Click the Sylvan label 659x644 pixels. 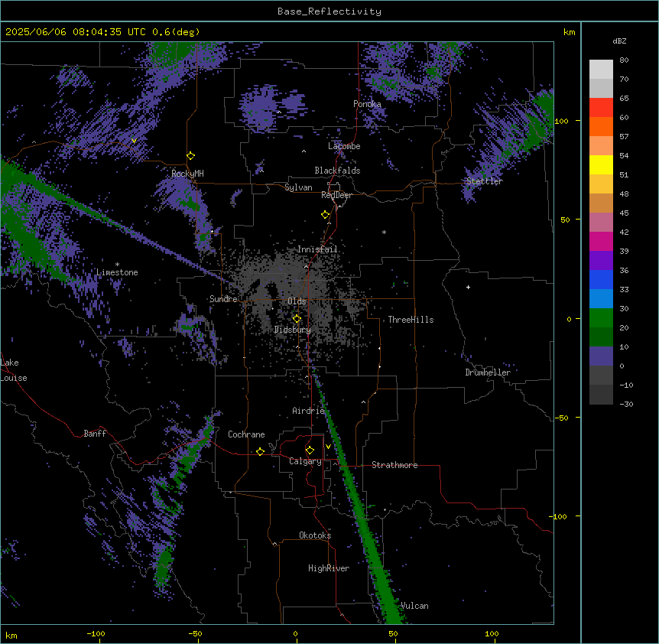tap(298, 187)
